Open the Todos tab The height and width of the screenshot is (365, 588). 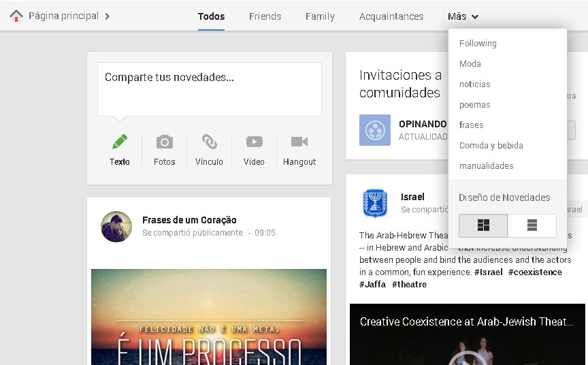point(211,16)
